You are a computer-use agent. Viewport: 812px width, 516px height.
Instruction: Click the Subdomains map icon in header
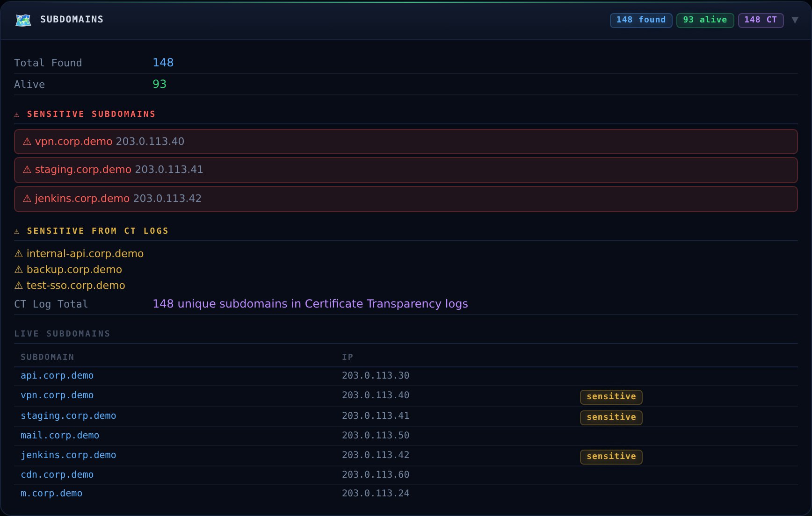tap(23, 20)
